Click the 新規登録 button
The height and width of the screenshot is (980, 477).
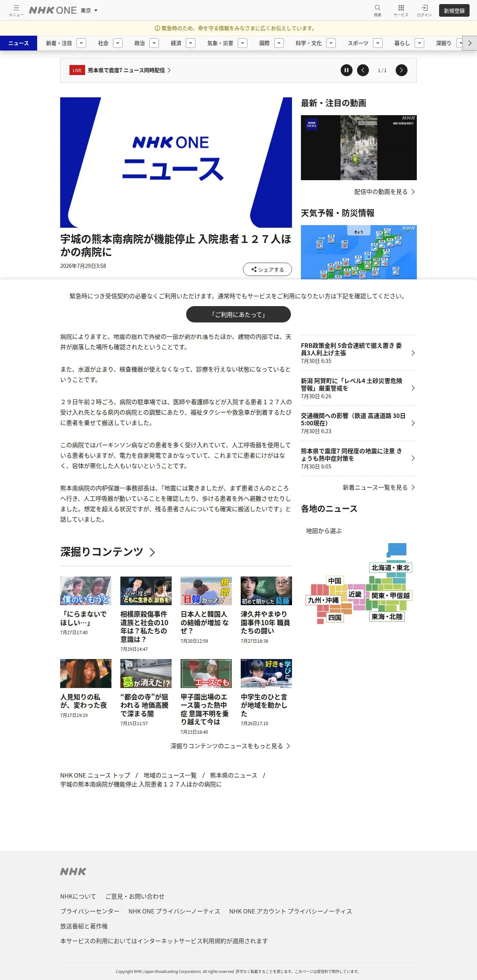454,10
